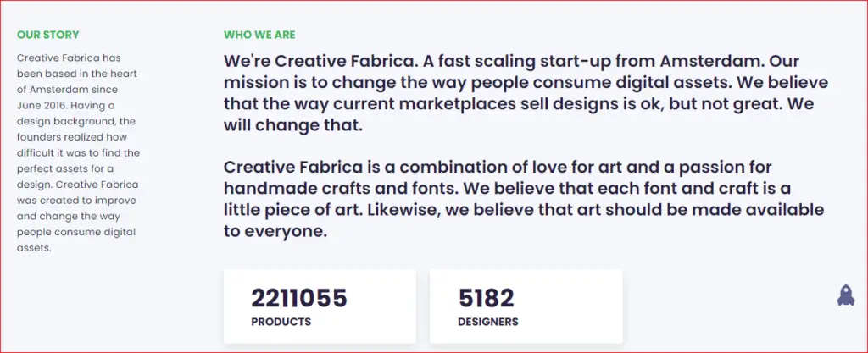Select the 2211055 products count
Image resolution: width=868 pixels, height=353 pixels.
(299, 298)
